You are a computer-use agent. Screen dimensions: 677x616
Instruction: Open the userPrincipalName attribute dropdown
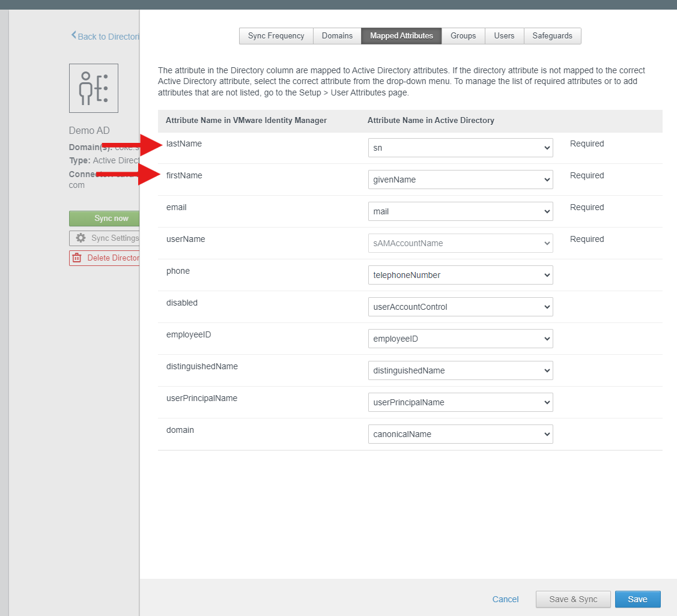tap(460, 402)
